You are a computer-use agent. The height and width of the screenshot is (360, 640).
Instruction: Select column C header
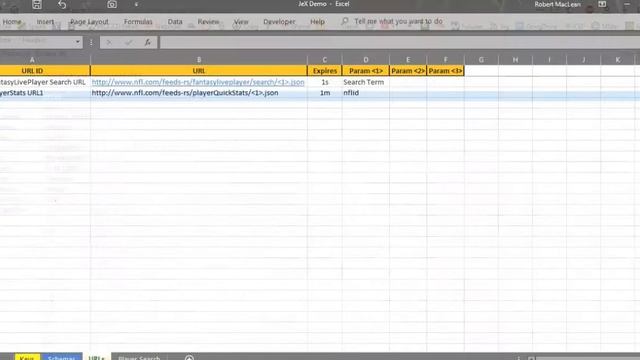(x=324, y=60)
